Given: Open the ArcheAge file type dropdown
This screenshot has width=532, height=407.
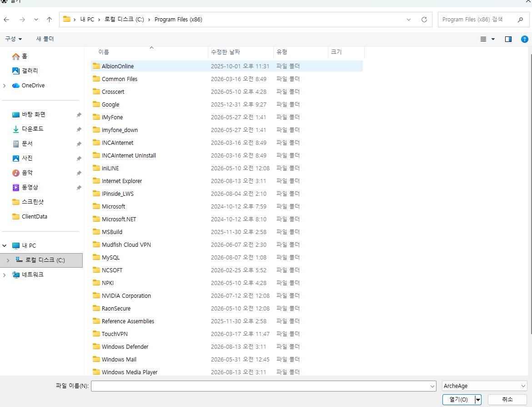Looking at the screenshot, I should 485,386.
